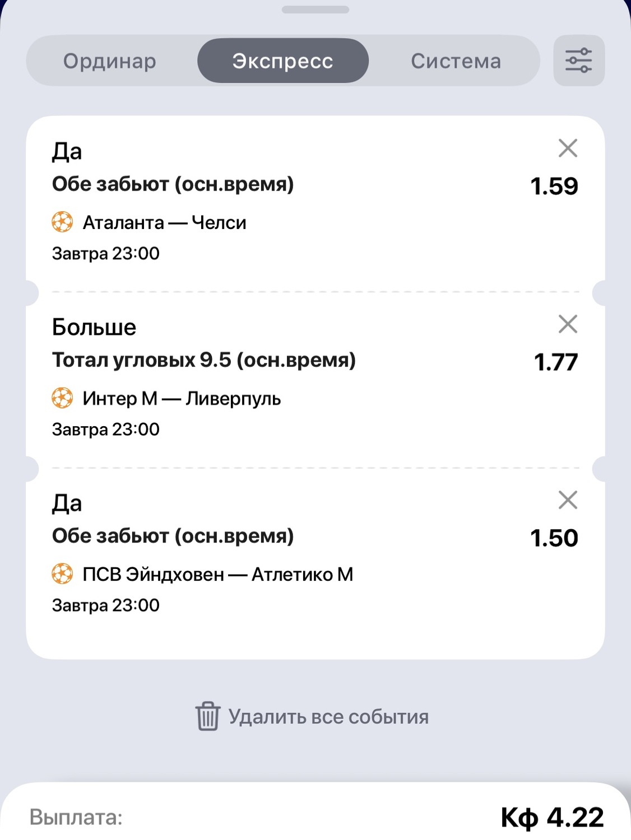Tap football icon beside ПСВ Эйндховен
This screenshot has width=631, height=840.
coord(62,574)
